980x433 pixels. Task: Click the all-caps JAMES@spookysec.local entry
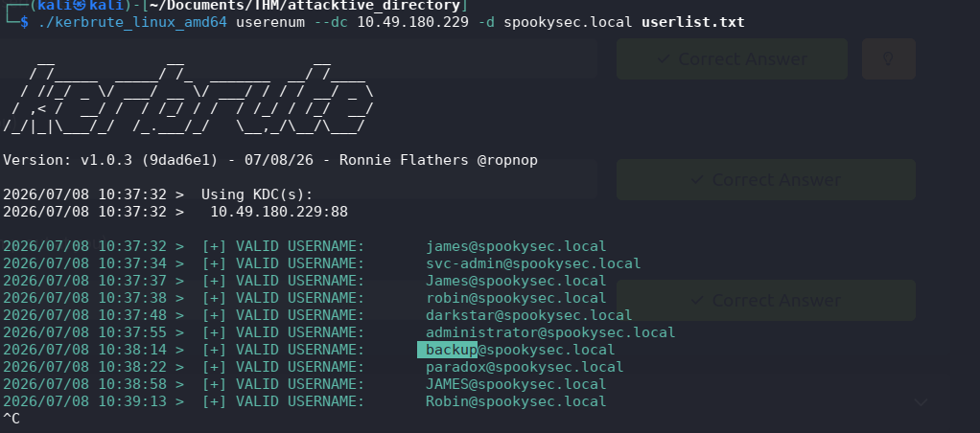click(516, 384)
